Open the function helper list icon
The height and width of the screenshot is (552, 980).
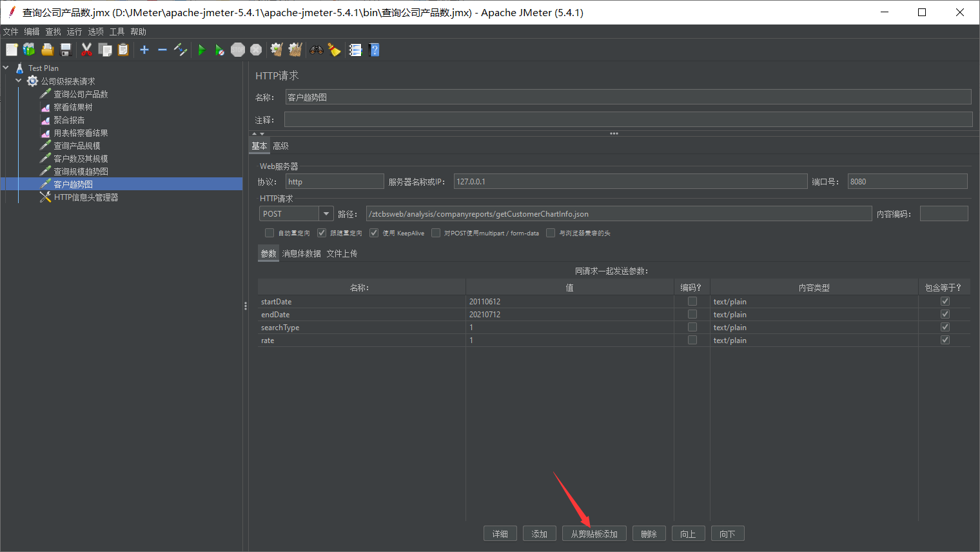tap(355, 50)
